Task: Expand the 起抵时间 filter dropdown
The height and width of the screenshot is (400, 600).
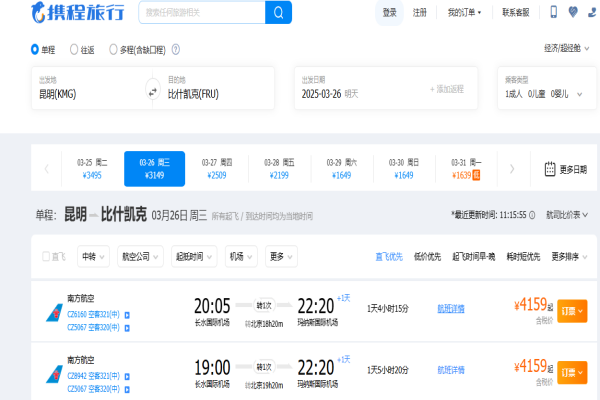Action: (194, 256)
